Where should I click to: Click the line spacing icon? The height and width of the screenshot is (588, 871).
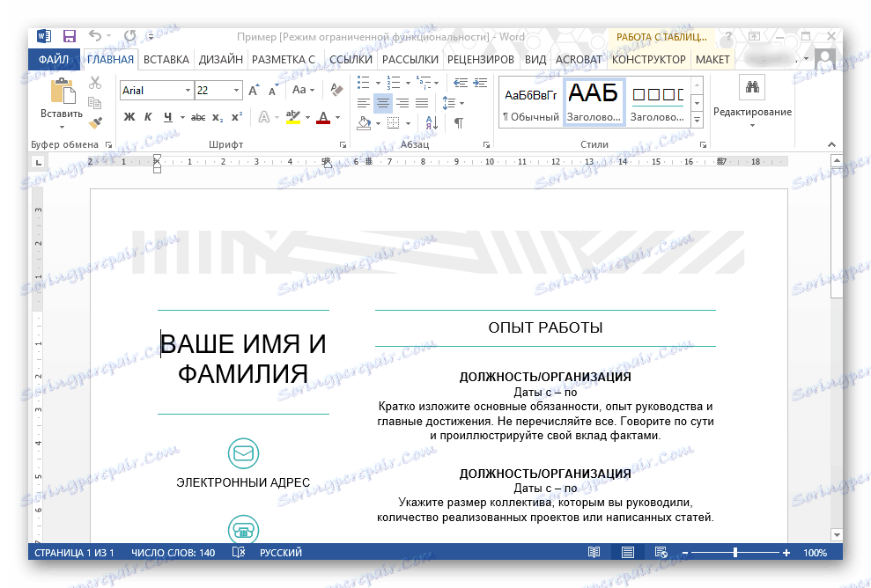[x=449, y=103]
